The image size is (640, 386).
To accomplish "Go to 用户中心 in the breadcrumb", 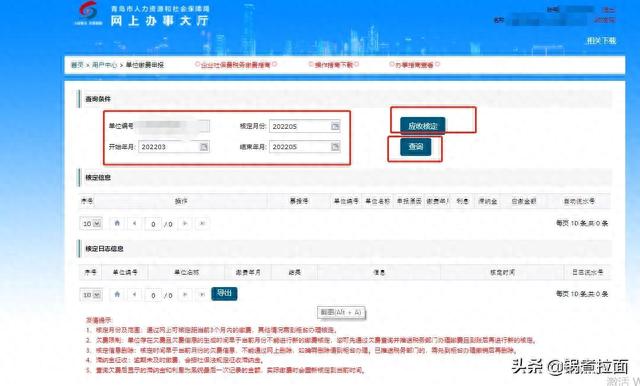I will click(x=104, y=65).
